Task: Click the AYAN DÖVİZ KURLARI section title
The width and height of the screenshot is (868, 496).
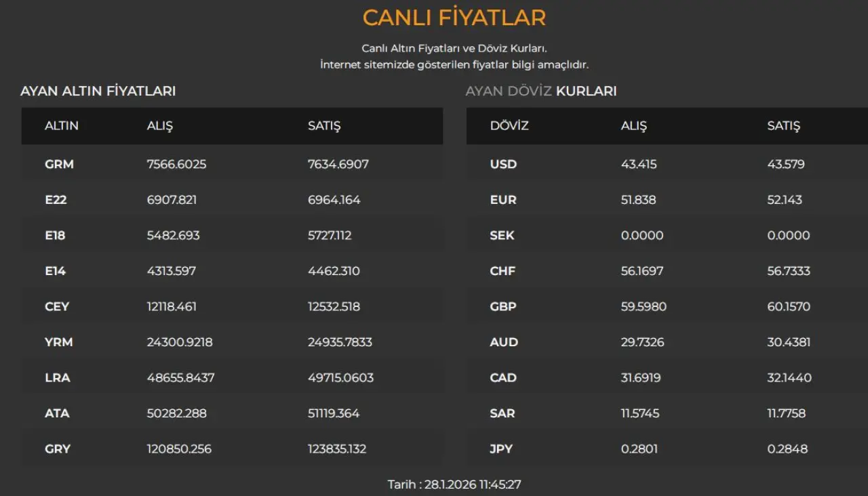Action: point(540,91)
